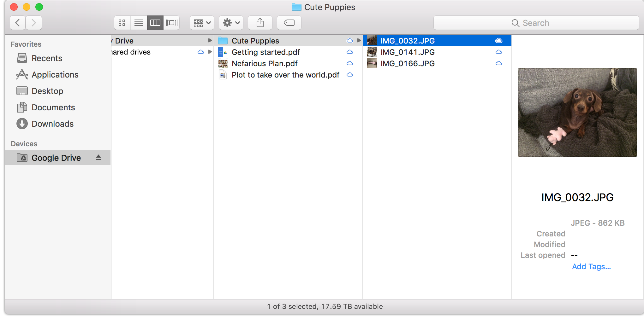Viewport: 644px width, 319px height.
Task: Click into the Search field
Action: coord(536,23)
